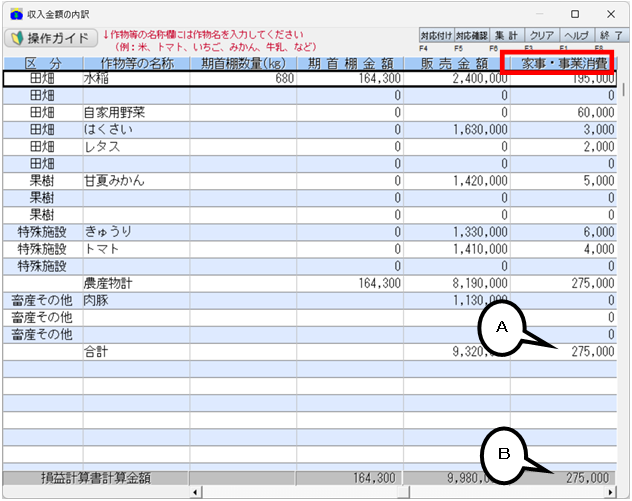This screenshot has height=501, width=632.
Task: Open ヘルプ from the toolbar
Action: 576,35
